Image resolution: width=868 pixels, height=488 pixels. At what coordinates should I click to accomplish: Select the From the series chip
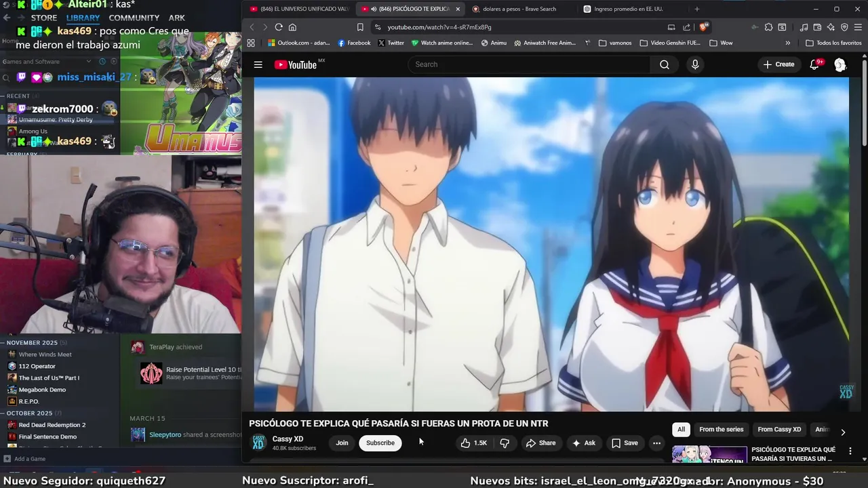click(721, 429)
